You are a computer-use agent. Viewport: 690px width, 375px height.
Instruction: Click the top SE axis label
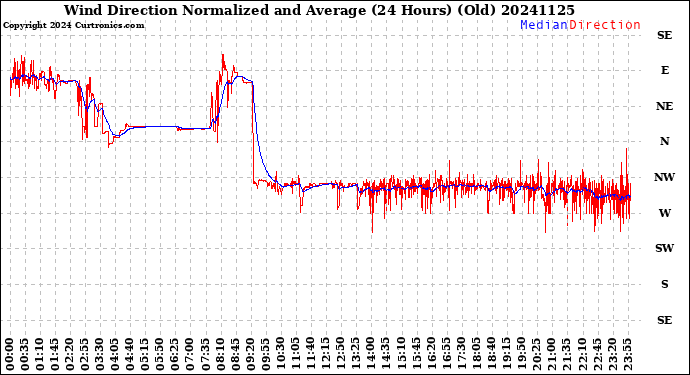[664, 35]
